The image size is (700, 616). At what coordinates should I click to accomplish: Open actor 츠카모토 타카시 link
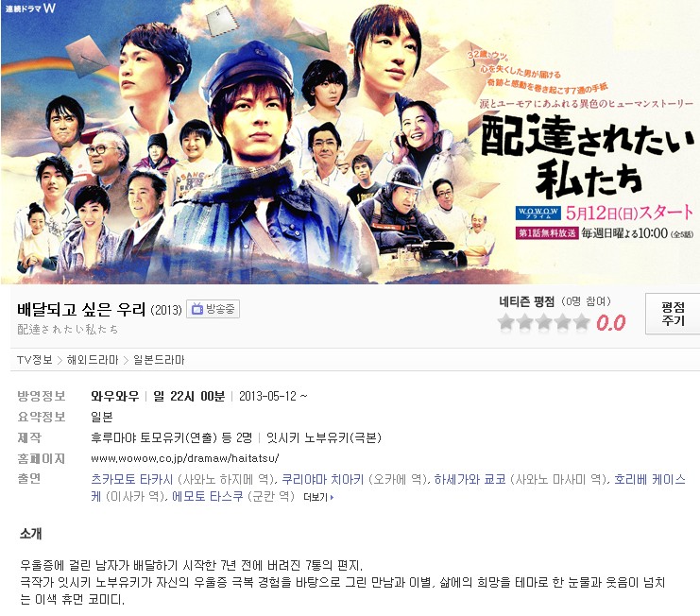(x=131, y=479)
